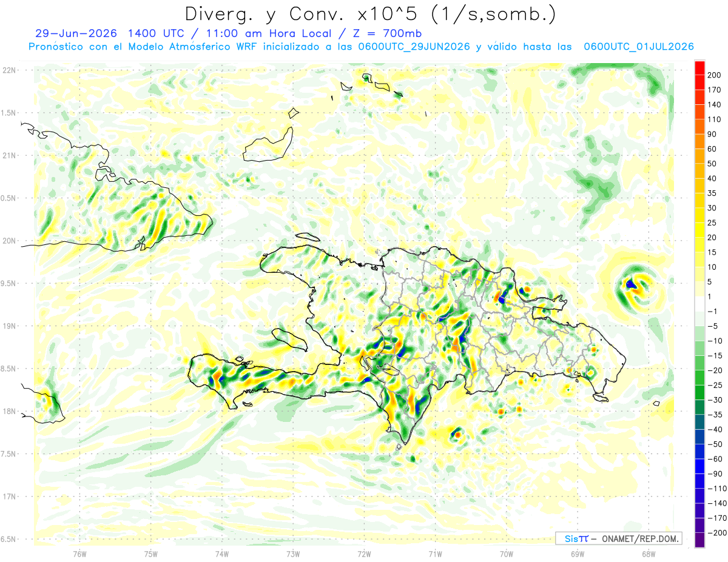Click the '6.5N' latitude label
The height and width of the screenshot is (562, 728).
[9, 539]
